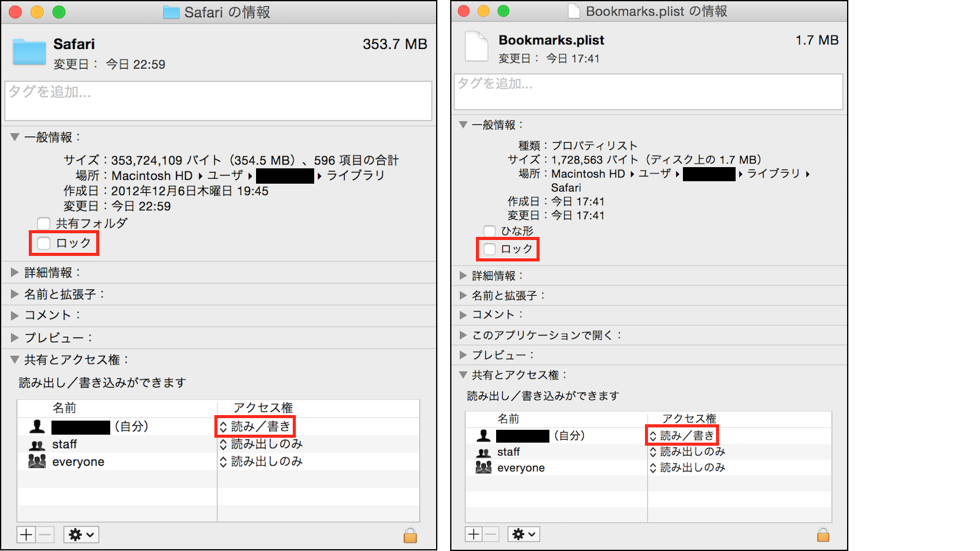The width and height of the screenshot is (980, 551).
Task: Click the Bookmarks.plist document icon in header
Action: click(x=477, y=46)
